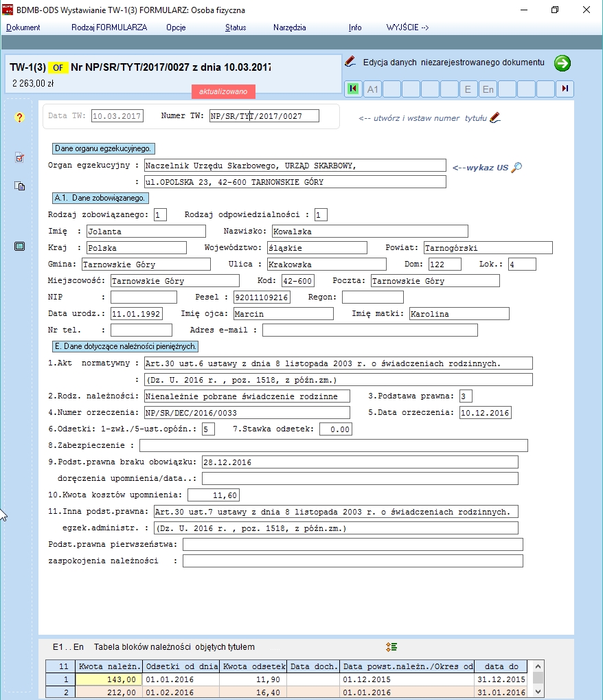Screen dimensions: 603x700
Task: Open the Narzędzia menu
Action: click(290, 27)
